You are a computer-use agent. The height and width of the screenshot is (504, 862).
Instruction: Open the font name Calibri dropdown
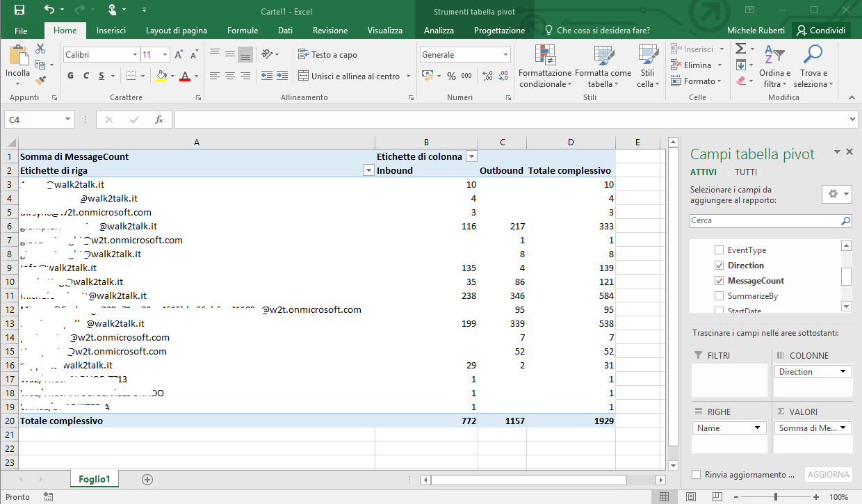coord(135,54)
